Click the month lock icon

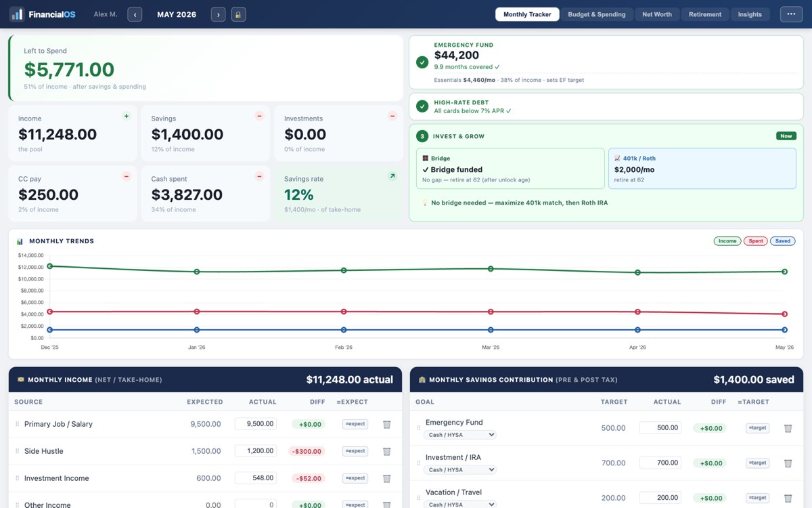tap(238, 14)
